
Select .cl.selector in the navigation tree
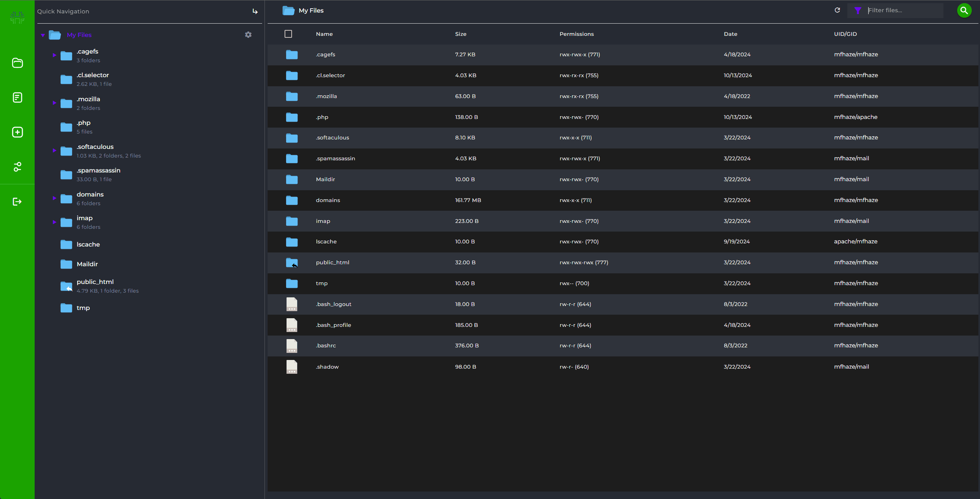pos(92,75)
